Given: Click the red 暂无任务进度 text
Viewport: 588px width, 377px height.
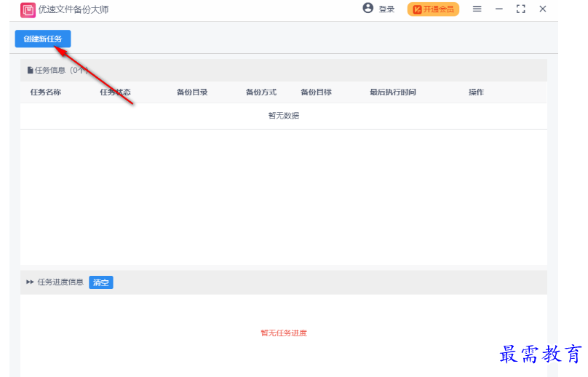Looking at the screenshot, I should coord(284,333).
